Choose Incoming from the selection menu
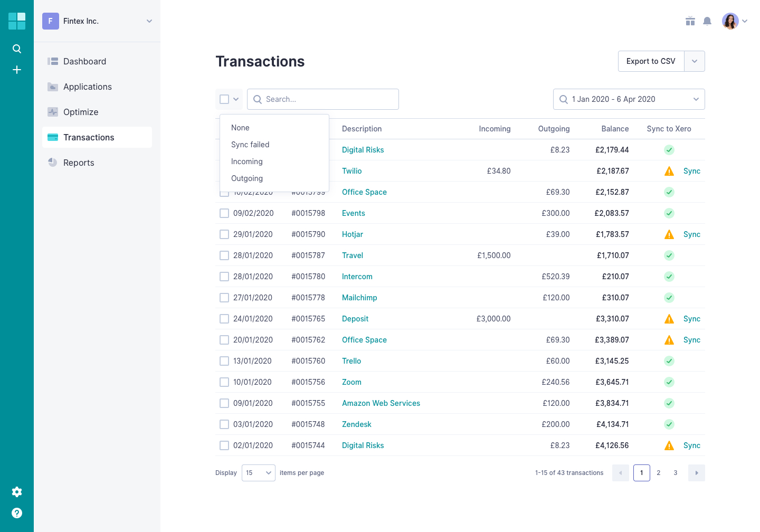The height and width of the screenshot is (532, 760). (x=246, y=161)
